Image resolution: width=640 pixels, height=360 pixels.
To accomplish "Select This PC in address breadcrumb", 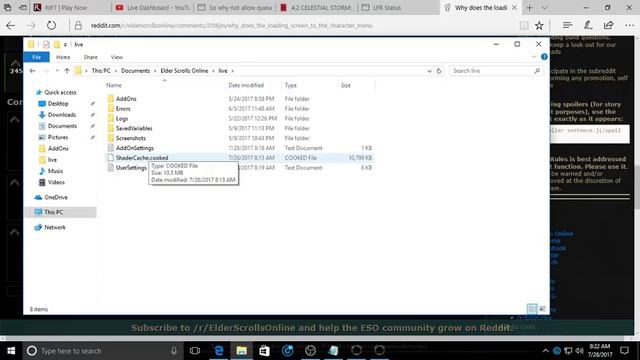I will pos(101,71).
